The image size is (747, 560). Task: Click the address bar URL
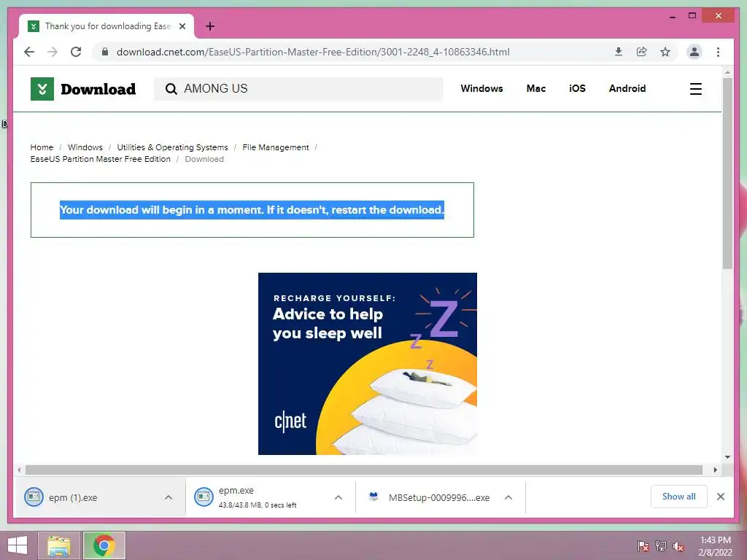(313, 52)
